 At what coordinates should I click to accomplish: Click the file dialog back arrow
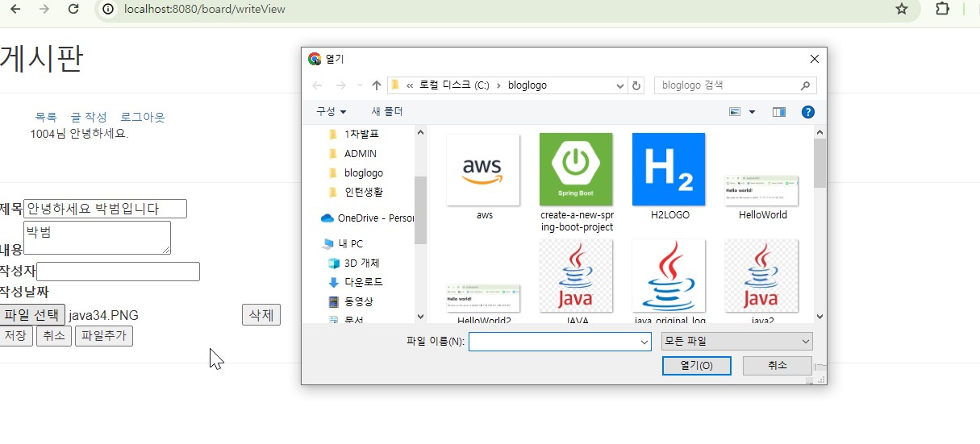[317, 85]
